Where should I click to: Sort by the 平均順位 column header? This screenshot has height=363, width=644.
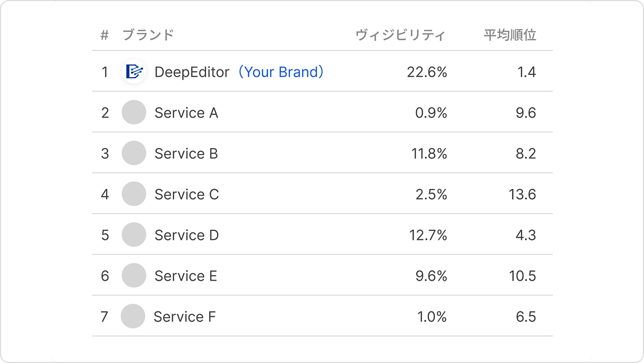[510, 35]
